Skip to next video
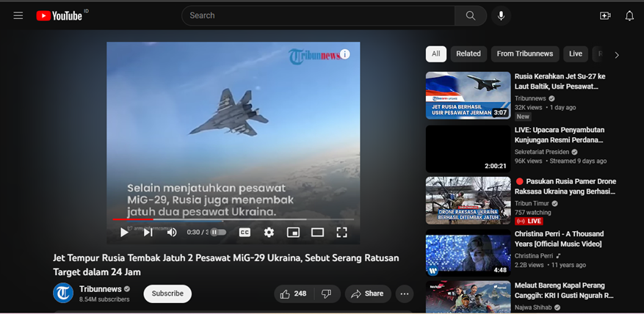The image size is (644, 314). pos(148,233)
